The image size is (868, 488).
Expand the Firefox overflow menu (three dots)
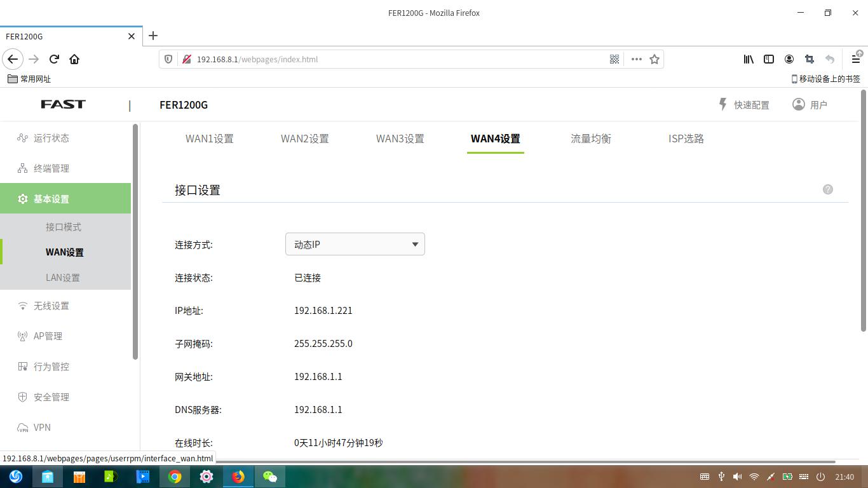(x=637, y=59)
